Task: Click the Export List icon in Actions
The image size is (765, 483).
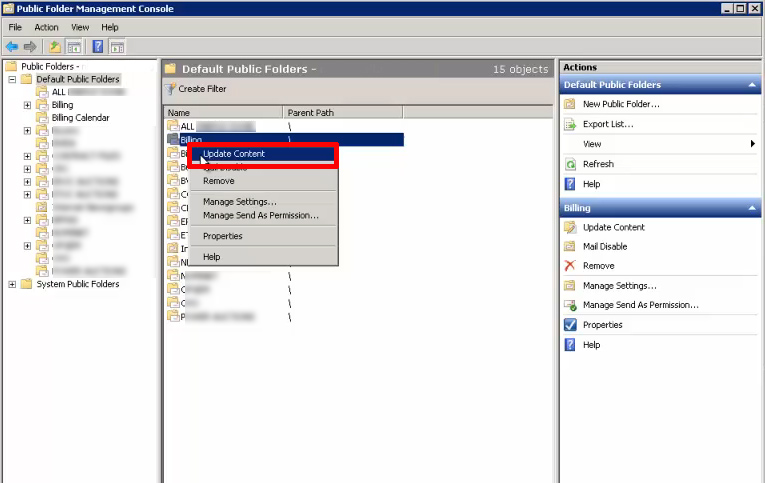Action: tap(570, 124)
